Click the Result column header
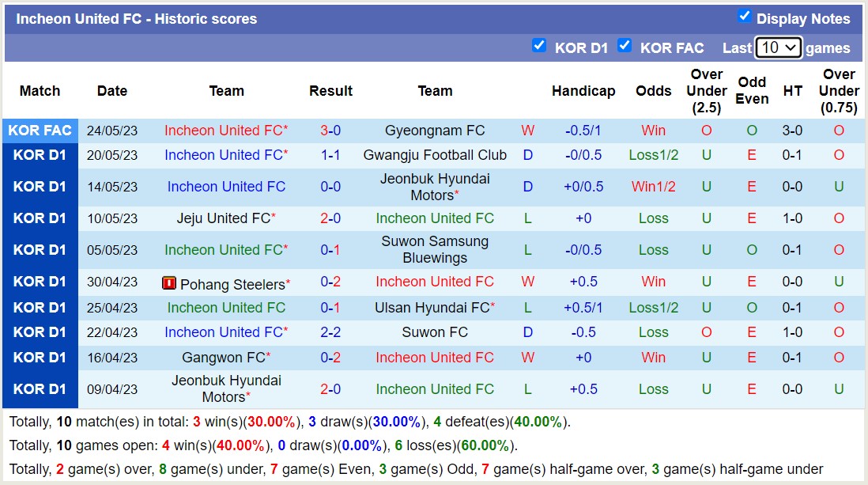 330,91
